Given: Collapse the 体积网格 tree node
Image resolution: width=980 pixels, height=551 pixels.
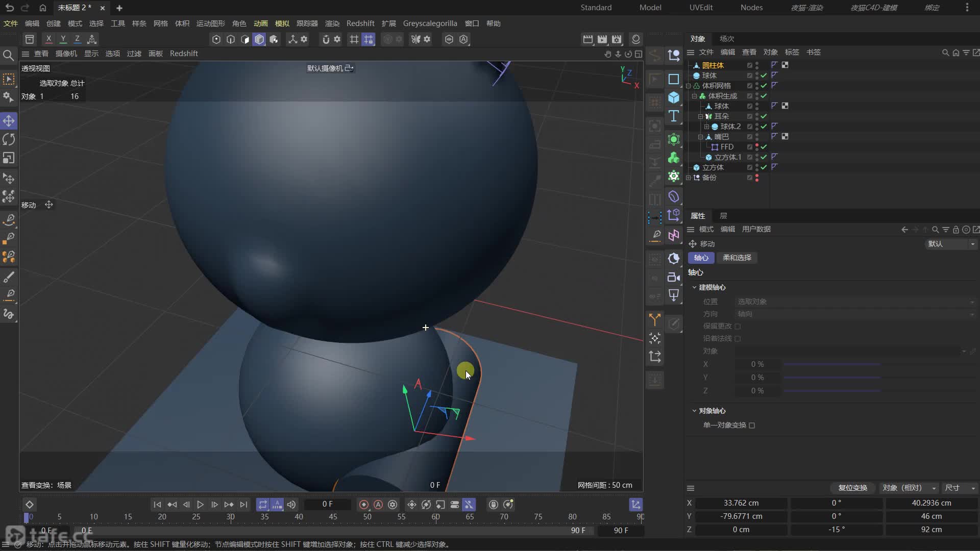Looking at the screenshot, I should (689, 86).
